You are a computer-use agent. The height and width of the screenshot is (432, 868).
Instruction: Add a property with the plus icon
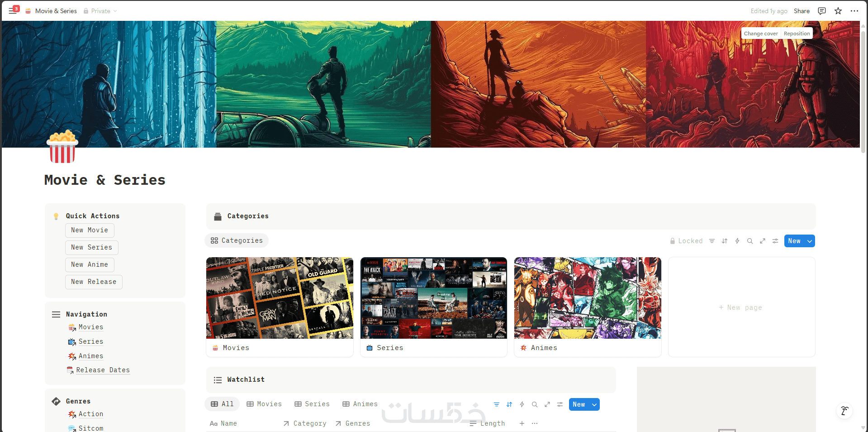[522, 423]
